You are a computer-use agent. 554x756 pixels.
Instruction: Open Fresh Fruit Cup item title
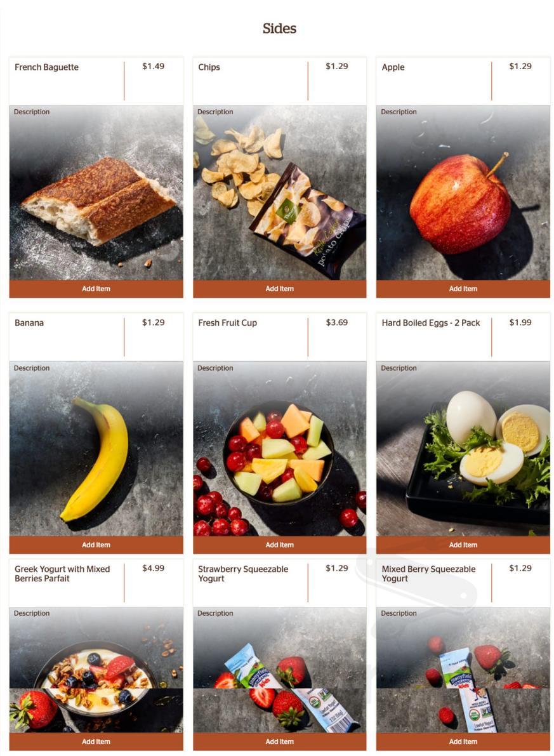point(228,323)
